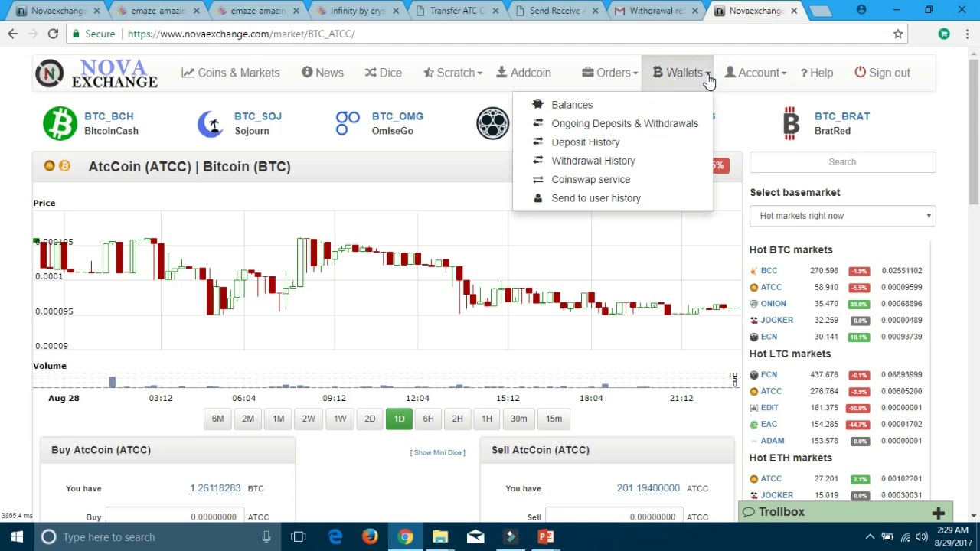Click the Nova Exchange logo
The image size is (980, 551).
96,73
